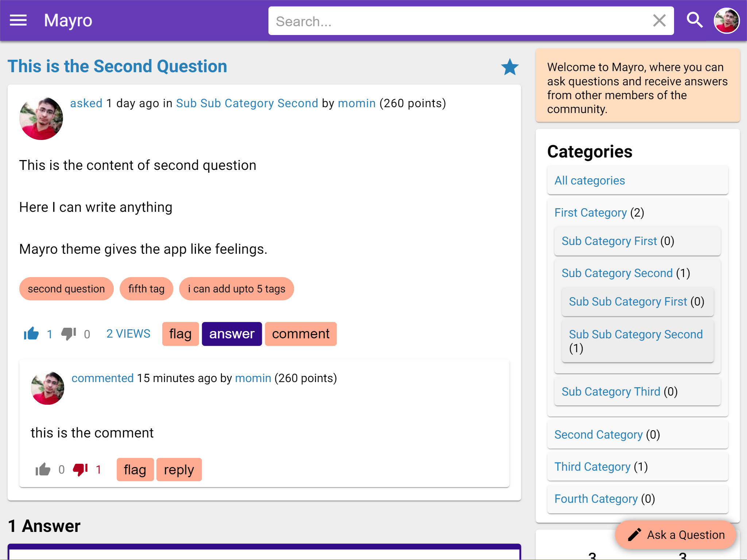Screen dimensions: 747x560
Task: Flag the question
Action: pyautogui.click(x=180, y=334)
